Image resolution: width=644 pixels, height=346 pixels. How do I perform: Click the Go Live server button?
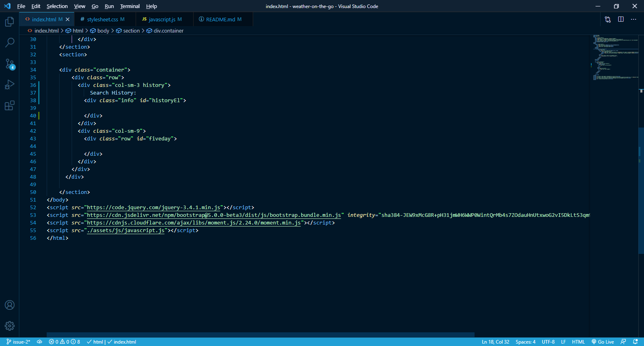coord(603,342)
